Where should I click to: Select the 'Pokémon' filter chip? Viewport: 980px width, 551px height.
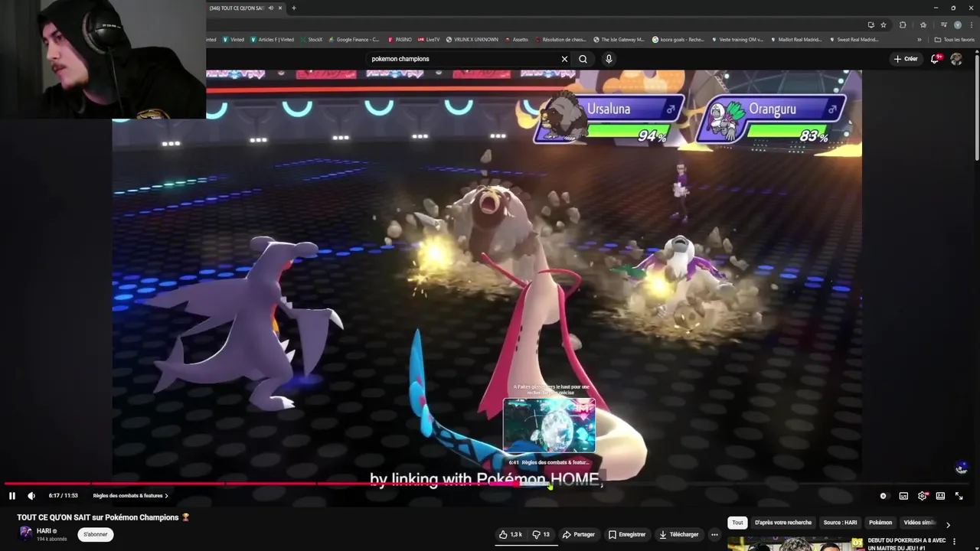click(x=880, y=523)
